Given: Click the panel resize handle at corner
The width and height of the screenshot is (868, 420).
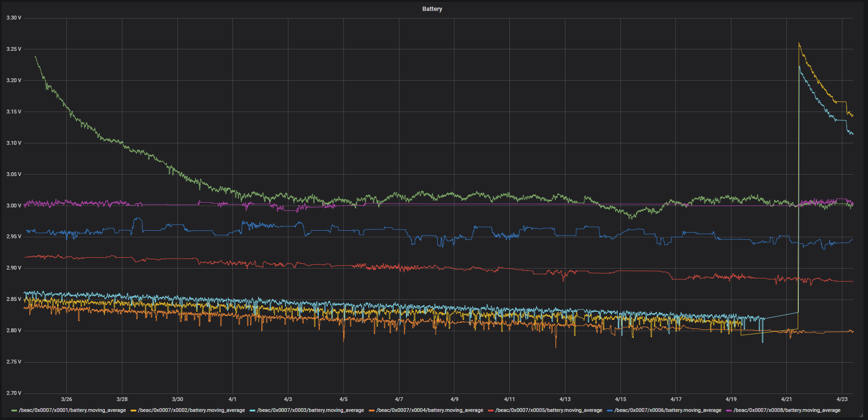Looking at the screenshot, I should click(862, 415).
